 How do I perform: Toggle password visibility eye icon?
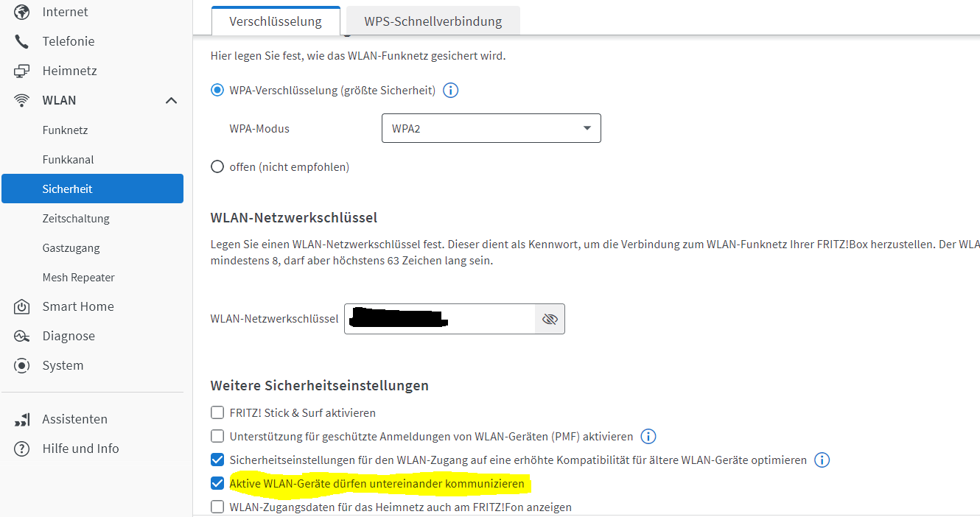(x=550, y=319)
